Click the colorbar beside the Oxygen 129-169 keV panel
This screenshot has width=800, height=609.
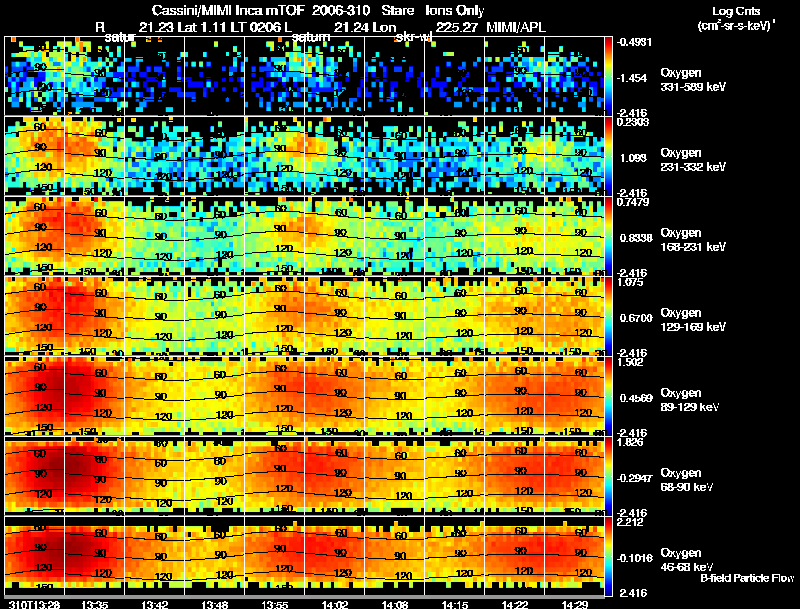[608, 316]
